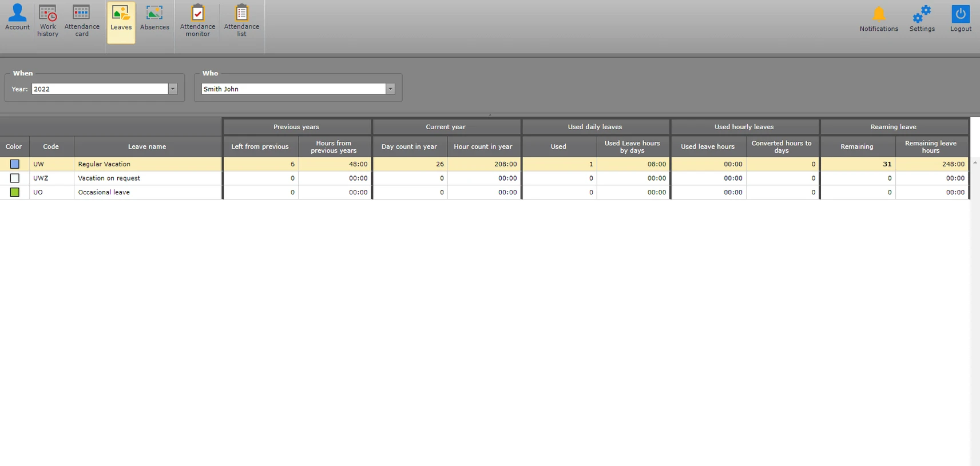Open Attendance monitor
980x466 pixels.
pyautogui.click(x=197, y=21)
